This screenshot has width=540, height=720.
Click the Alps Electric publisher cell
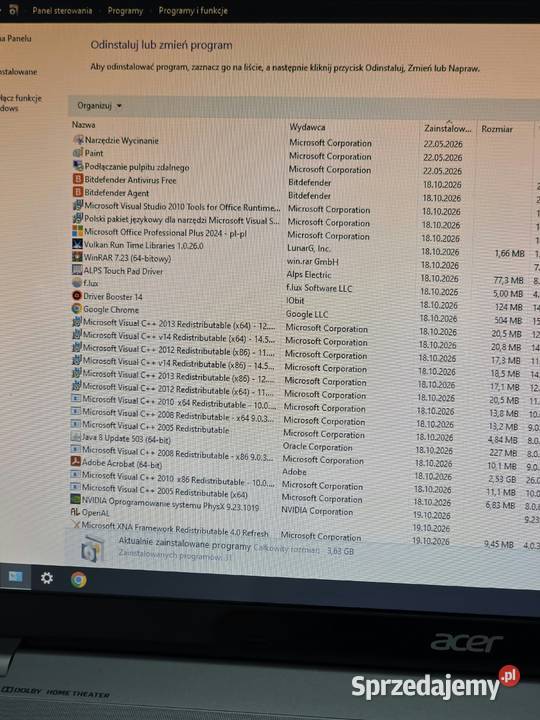tap(308, 275)
